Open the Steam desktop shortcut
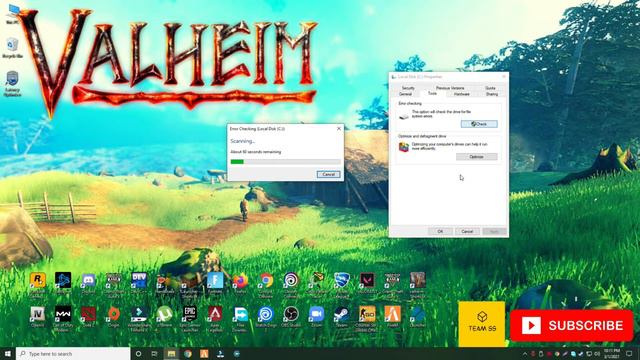 pos(342,317)
